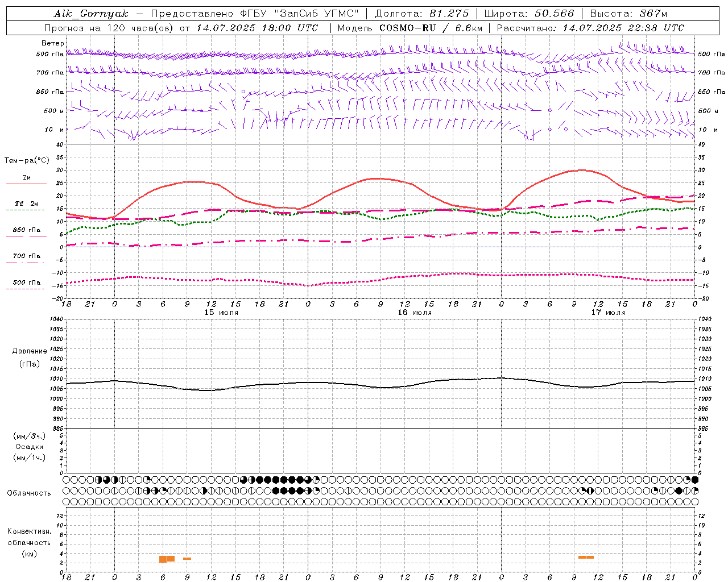The width and height of the screenshot is (728, 582).
Task: Click the "Рассчитано: 14.07.2025 22:38 UTC" text
Action: [x=590, y=28]
